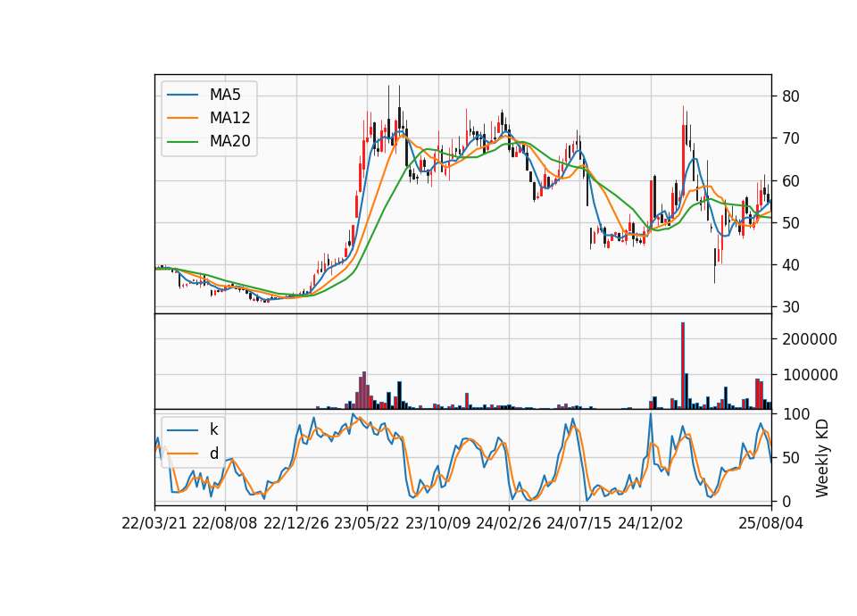Click the green MA20 legend line sample

(182, 142)
